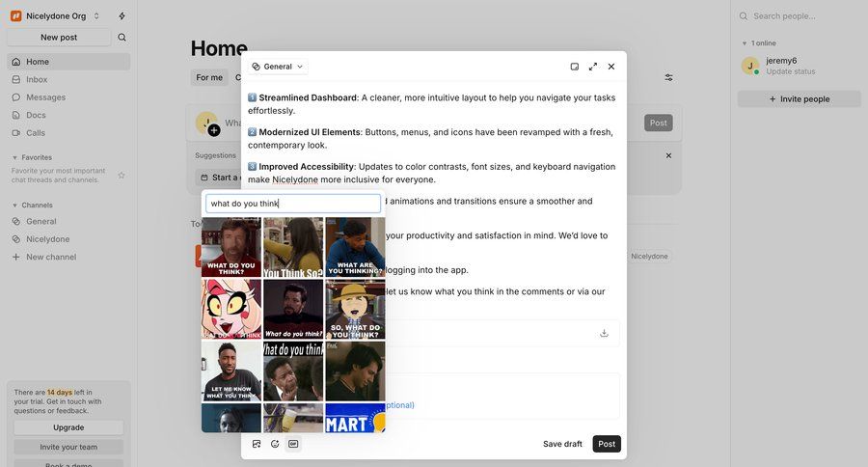The width and height of the screenshot is (868, 467).
Task: Open Messages in the sidebar
Action: (68, 96)
